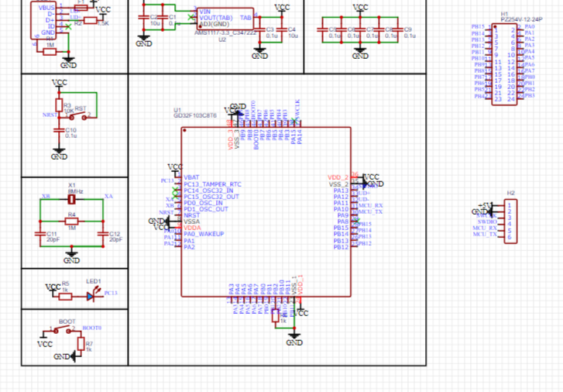This screenshot has height=392, width=563.
Task: Select resistor R7 under BOOT switch
Action: pyautogui.click(x=81, y=344)
